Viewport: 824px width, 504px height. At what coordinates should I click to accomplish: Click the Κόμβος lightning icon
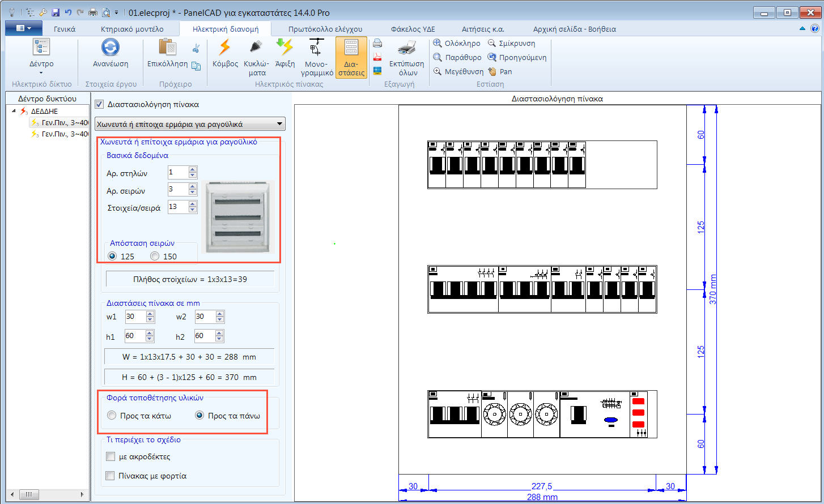[225, 48]
